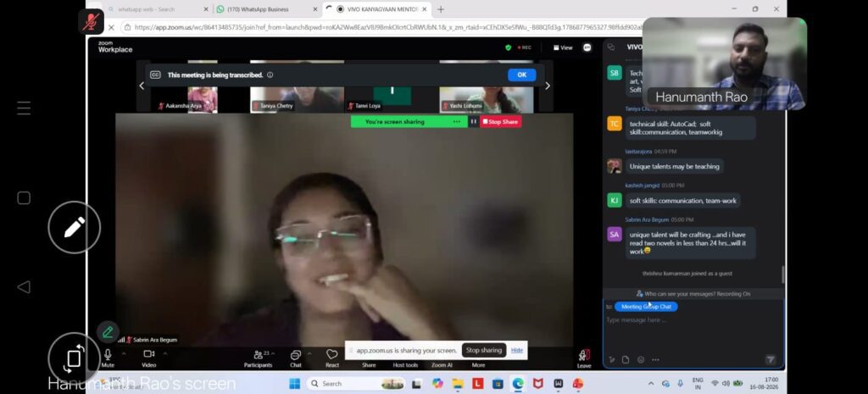This screenshot has height=394, width=868.
Task: Click the browser address bar URL
Action: pyautogui.click(x=387, y=27)
